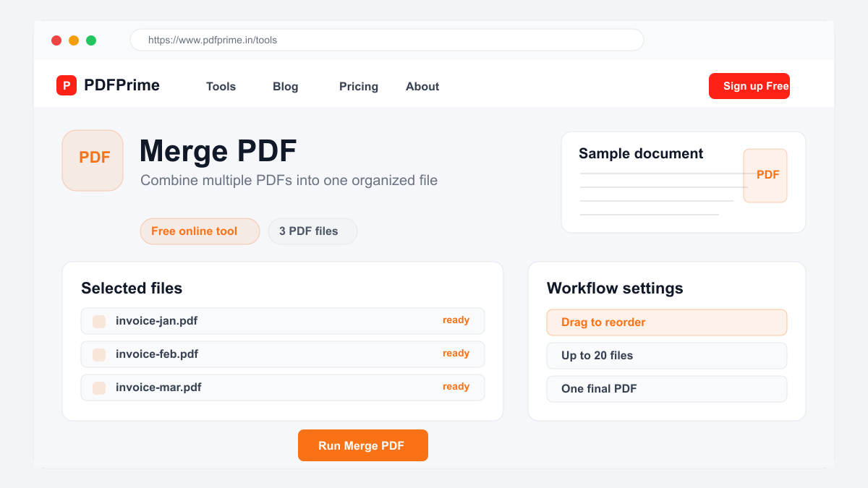Click the Selected files heading
868x488 pixels.
pos(132,288)
